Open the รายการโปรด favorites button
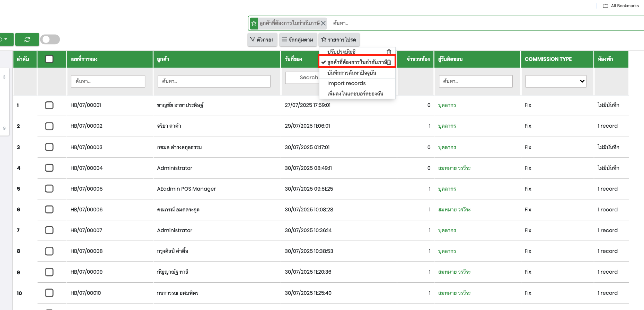The width and height of the screenshot is (644, 310). point(339,39)
